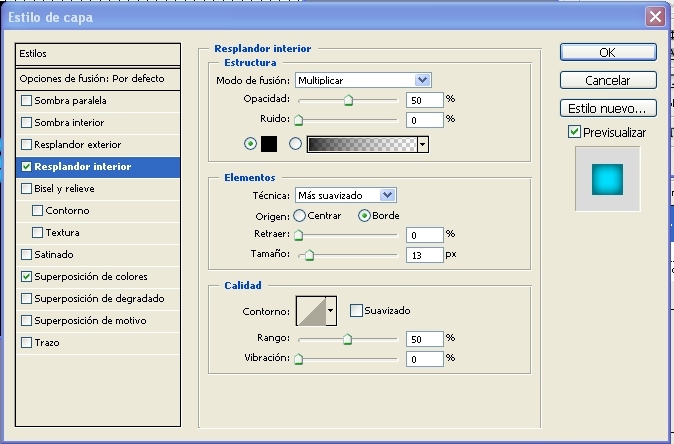Click the Vibración value field
The width and height of the screenshot is (674, 444).
click(425, 359)
